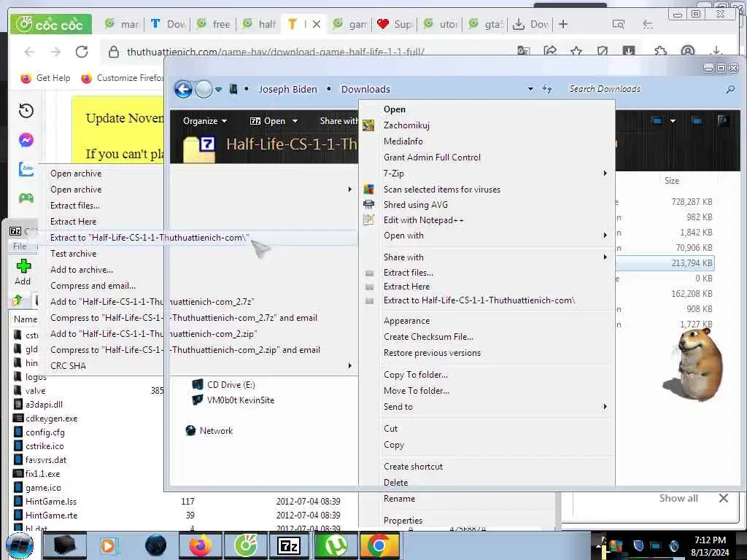Click the share page icon in address bar
The height and width of the screenshot is (560, 747).
click(550, 51)
